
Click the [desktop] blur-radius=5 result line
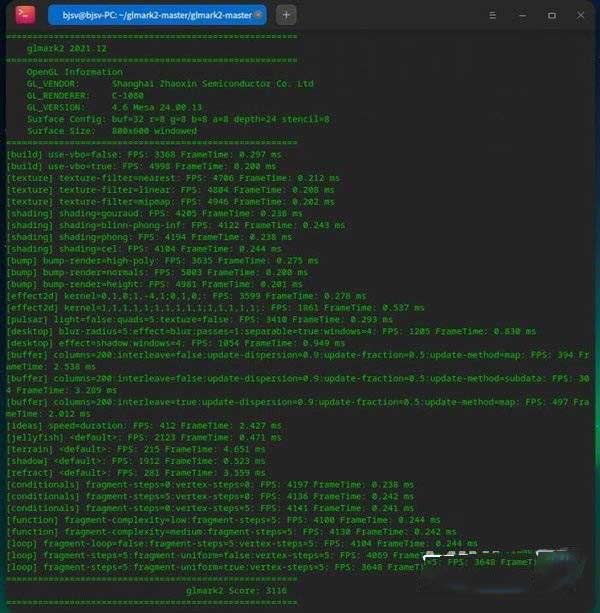tap(271, 331)
